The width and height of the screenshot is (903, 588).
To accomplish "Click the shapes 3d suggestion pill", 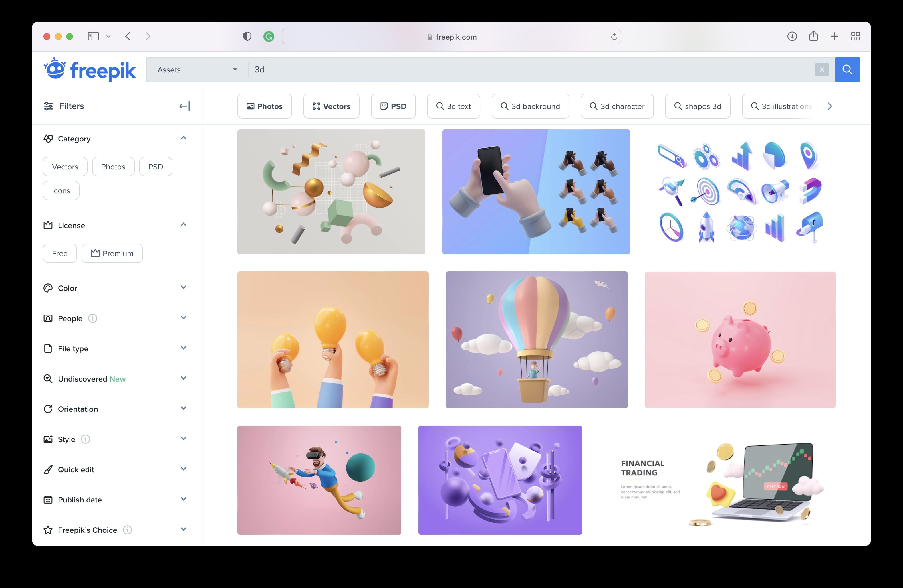I will click(697, 106).
